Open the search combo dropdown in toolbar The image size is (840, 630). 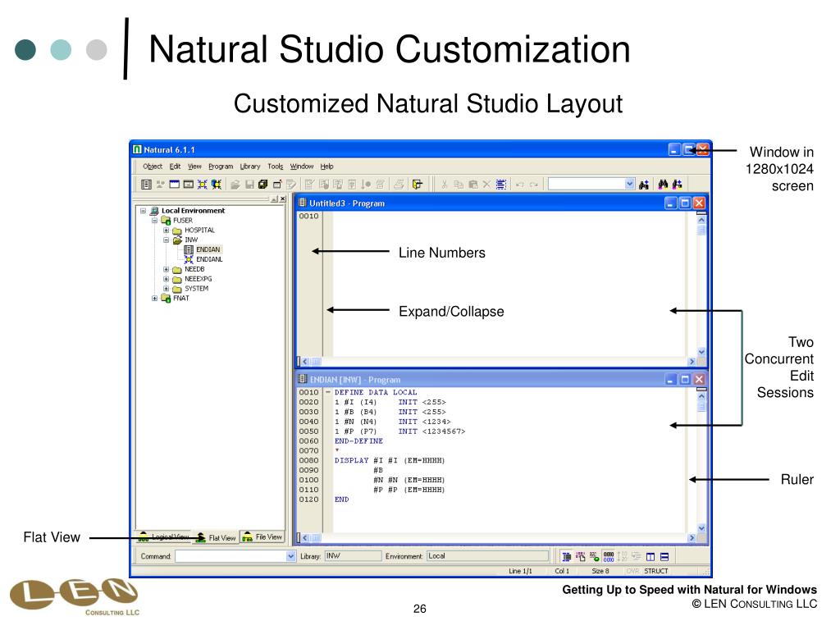click(630, 185)
